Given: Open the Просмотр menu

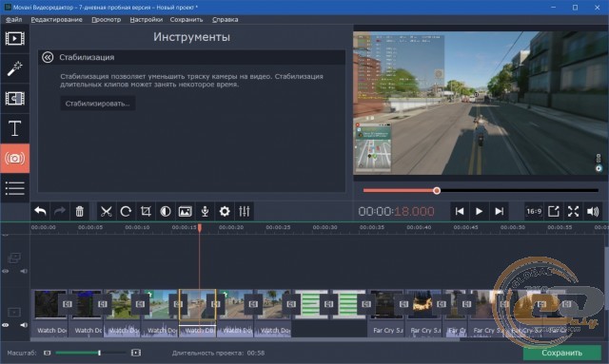Looking at the screenshot, I should click(x=106, y=19).
